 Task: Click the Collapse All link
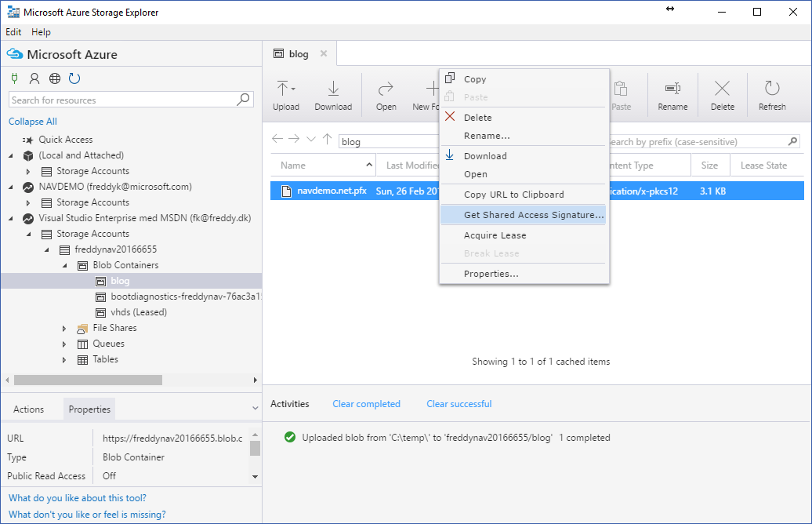click(33, 122)
